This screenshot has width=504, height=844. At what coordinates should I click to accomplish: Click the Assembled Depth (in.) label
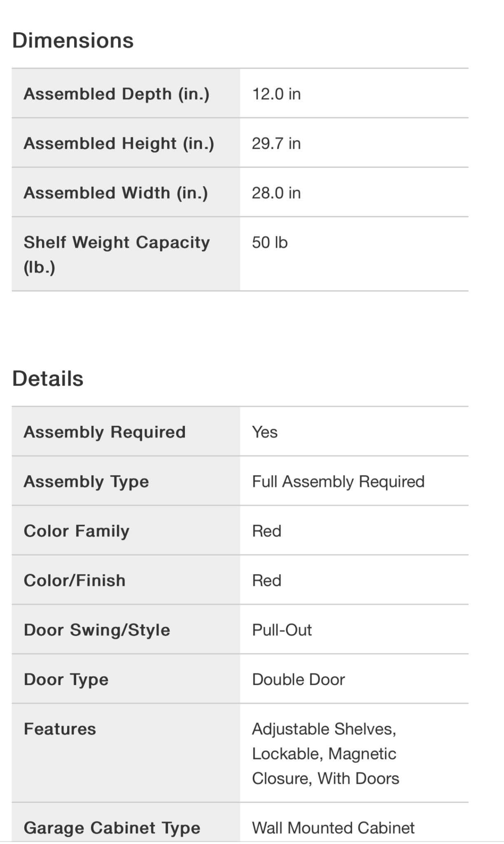coord(117,94)
